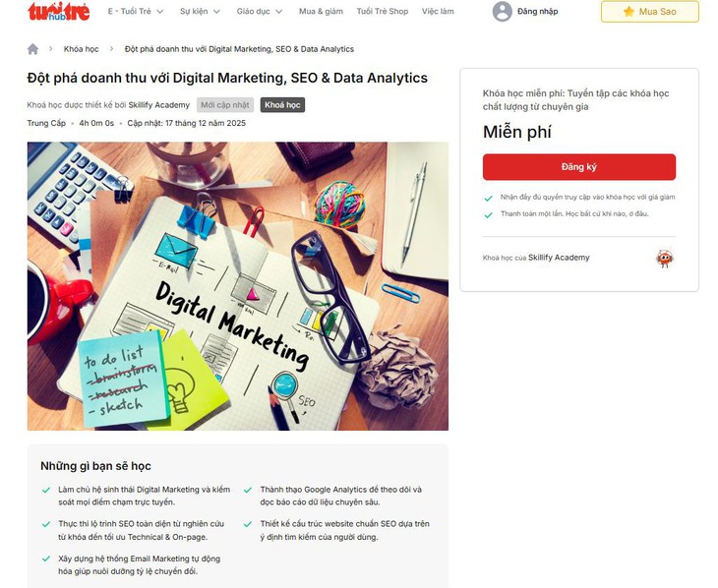Click the Đăng nhập link
Screen dimensions: 718x588
[x=538, y=12]
